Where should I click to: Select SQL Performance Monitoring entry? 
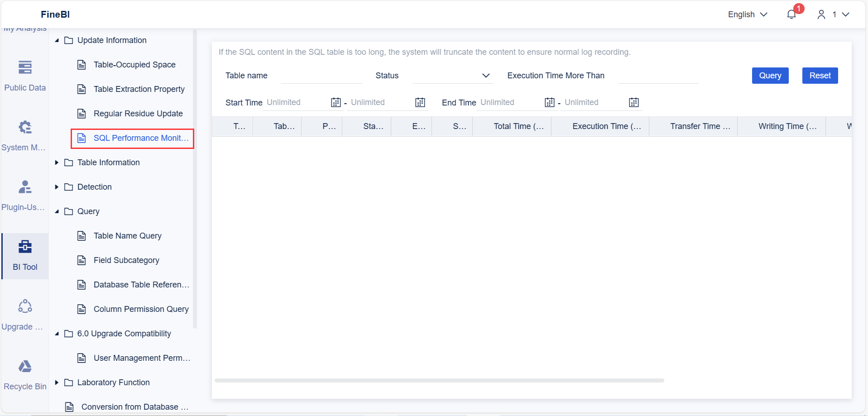[141, 138]
